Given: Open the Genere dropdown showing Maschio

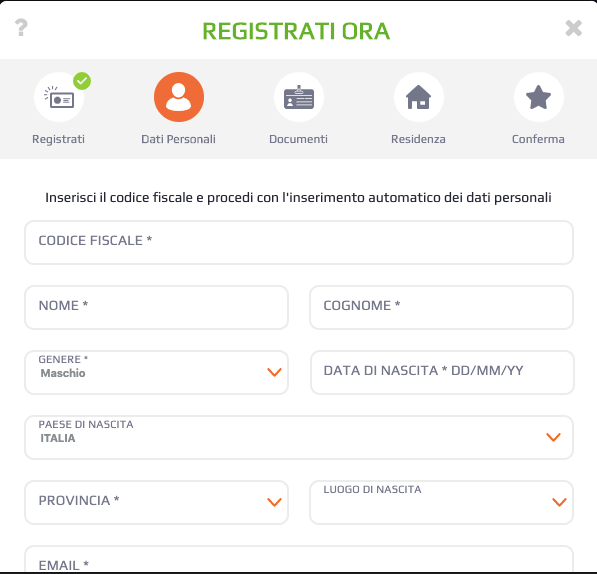Looking at the screenshot, I should pos(156,373).
